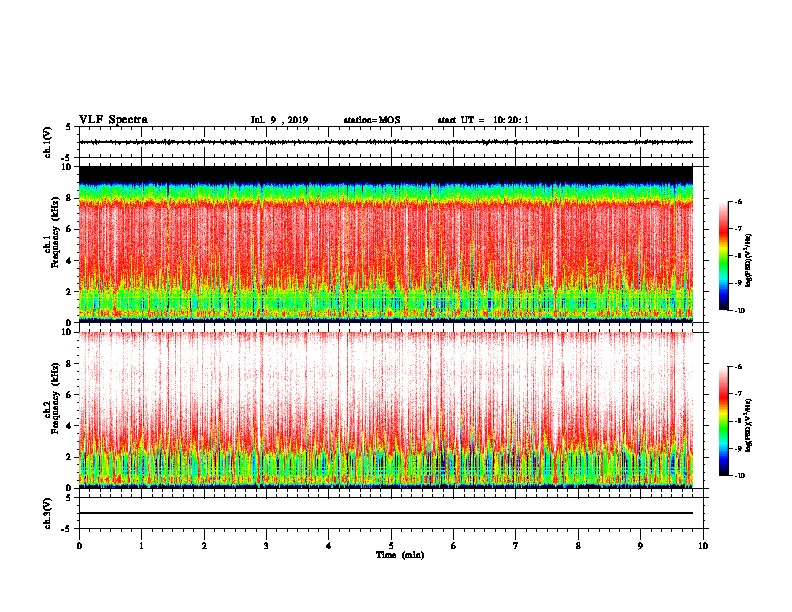The height and width of the screenshot is (612, 792).
Task: Click the '10' tick on the time axis
Action: (x=703, y=545)
